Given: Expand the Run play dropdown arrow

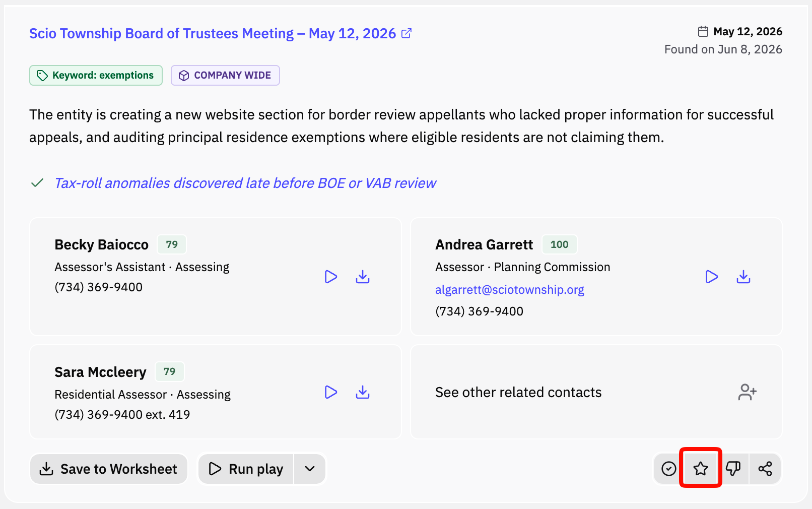Looking at the screenshot, I should (x=310, y=469).
